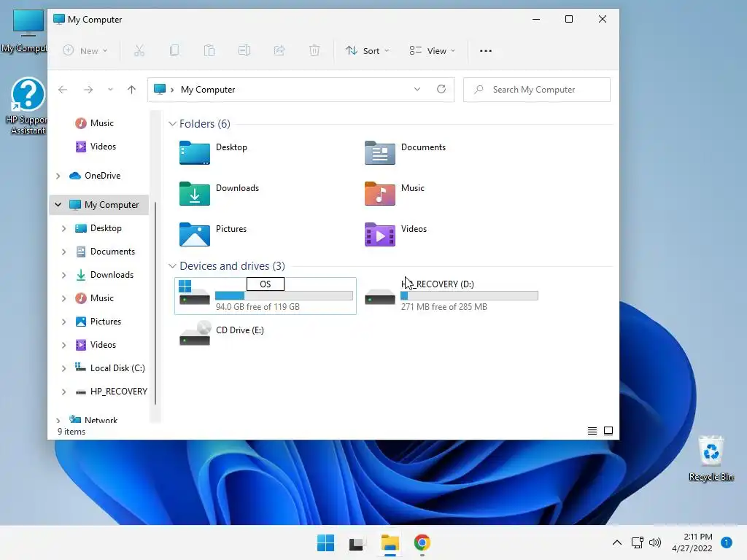Select Local Disk (C:) in sidebar
This screenshot has height=560, width=747.
point(109,368)
